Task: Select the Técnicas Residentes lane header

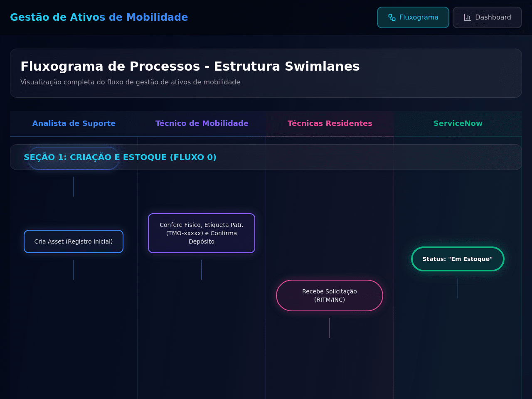Action: click(x=330, y=123)
